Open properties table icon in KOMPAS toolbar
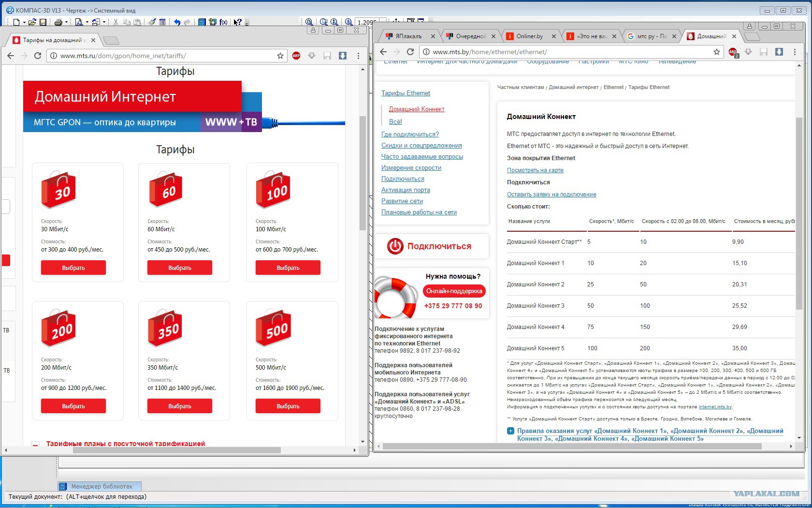Viewport: 812px width, 508px height. [162, 22]
